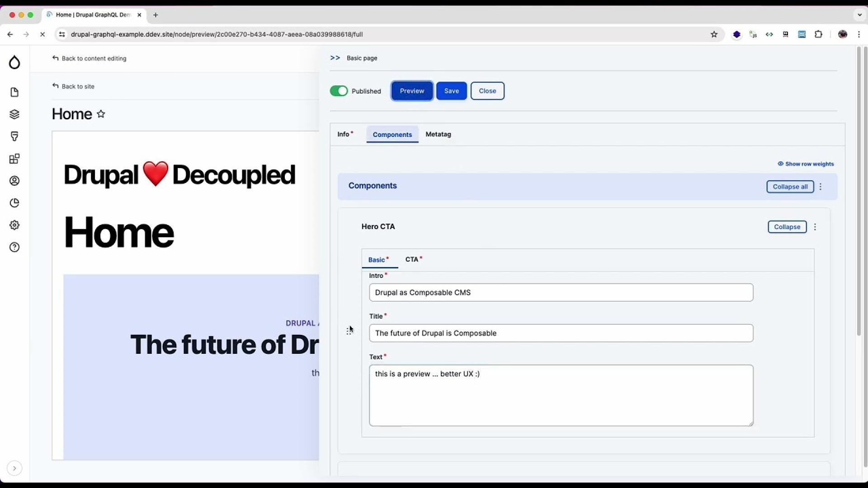This screenshot has height=488, width=868.
Task: Close the Home Drupal GraphQL tab
Action: point(139,15)
